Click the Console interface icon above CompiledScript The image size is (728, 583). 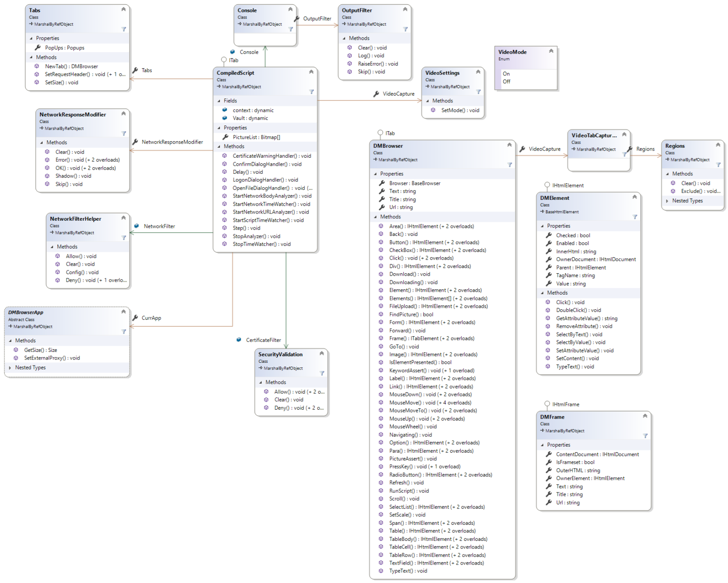click(x=233, y=52)
